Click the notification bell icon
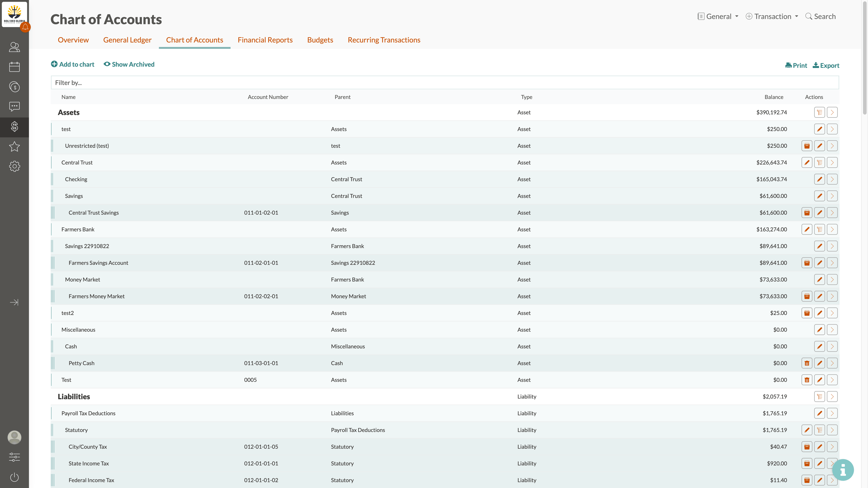Screen dimensions: 868x488 (25, 27)
